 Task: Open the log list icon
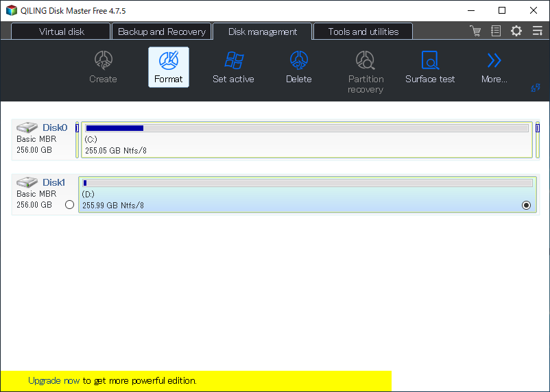(496, 31)
